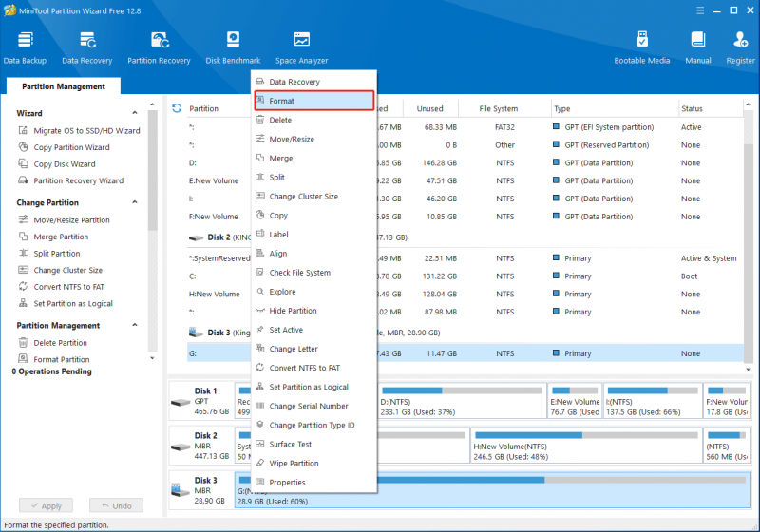Image resolution: width=760 pixels, height=532 pixels.
Task: Select Hide Partition in the context menu
Action: (314, 311)
